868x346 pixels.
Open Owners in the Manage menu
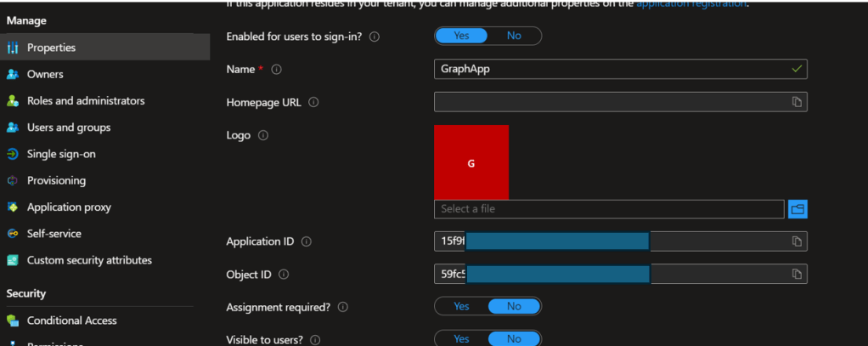pyautogui.click(x=45, y=74)
